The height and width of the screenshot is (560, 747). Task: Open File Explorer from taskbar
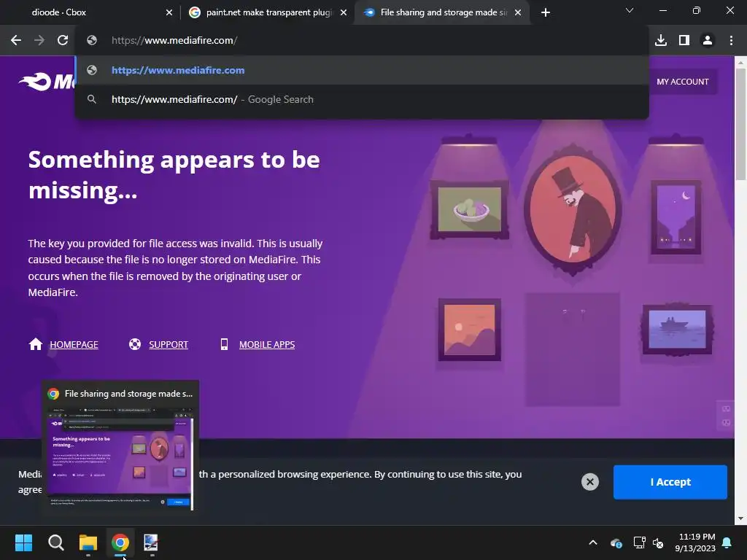click(x=88, y=542)
